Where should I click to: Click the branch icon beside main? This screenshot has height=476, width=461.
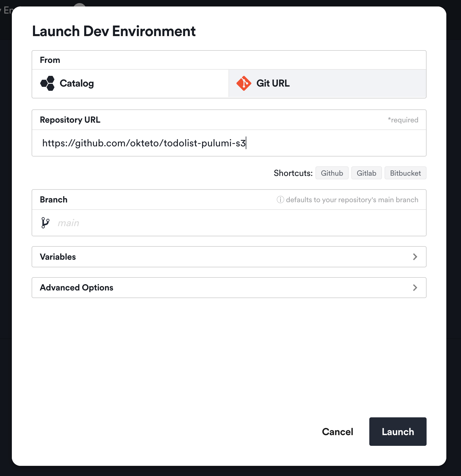click(x=45, y=223)
